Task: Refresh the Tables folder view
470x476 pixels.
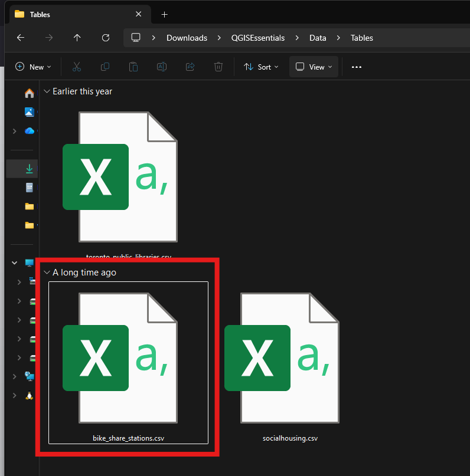Action: (x=106, y=38)
